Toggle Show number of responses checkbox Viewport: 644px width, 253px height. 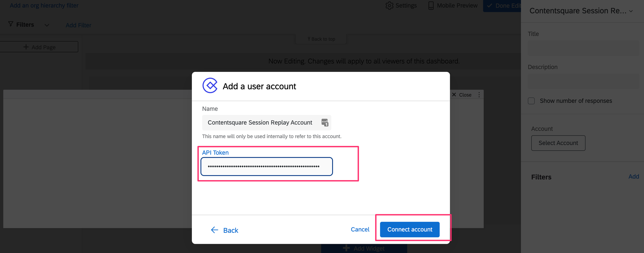[531, 101]
